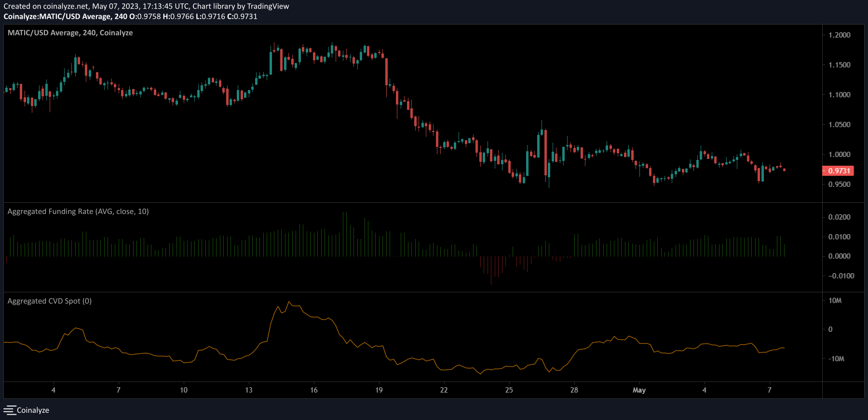Click the -0.0100 funding rate axis label
Image resolution: width=868 pixels, height=420 pixels.
[x=841, y=276]
